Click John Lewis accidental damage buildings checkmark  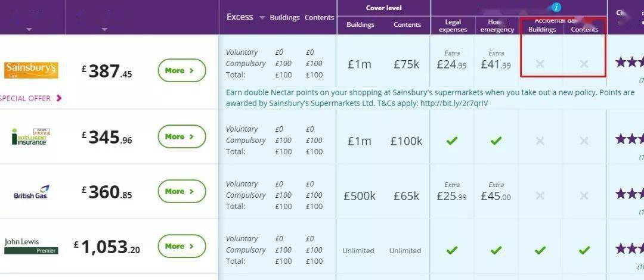540,250
